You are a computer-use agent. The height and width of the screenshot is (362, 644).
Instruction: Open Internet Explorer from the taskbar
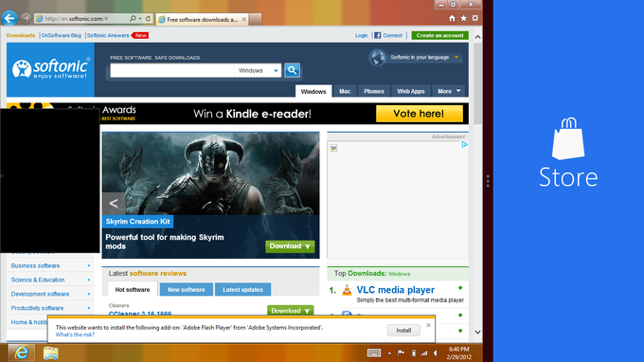tap(21, 353)
